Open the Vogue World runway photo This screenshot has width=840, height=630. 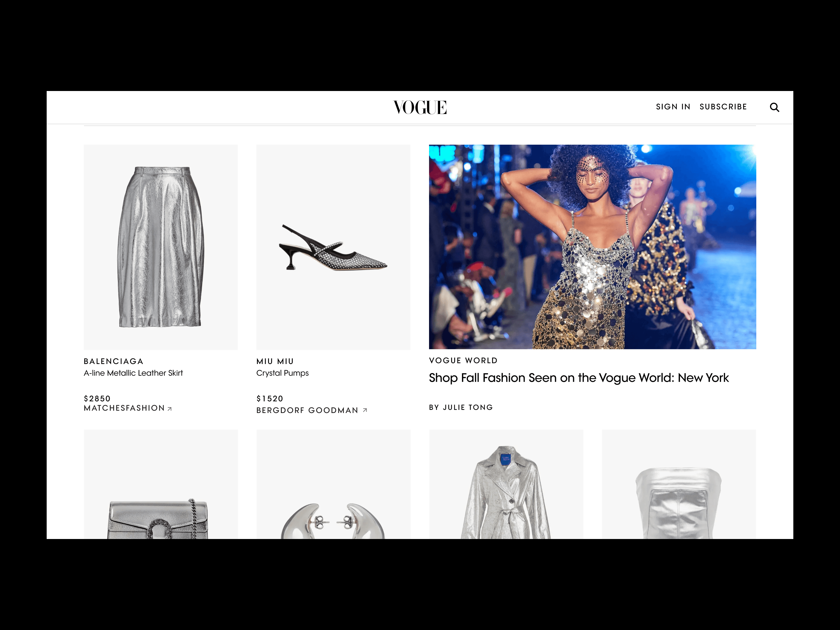(592, 247)
